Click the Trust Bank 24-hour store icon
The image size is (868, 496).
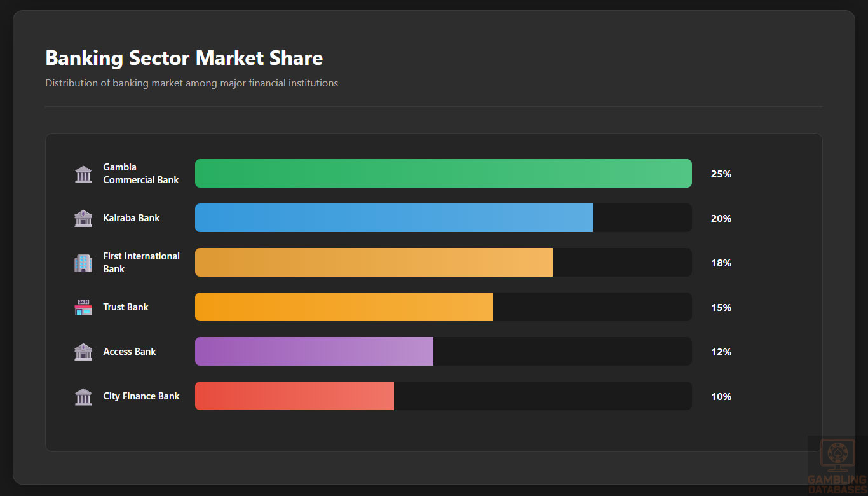tap(83, 307)
